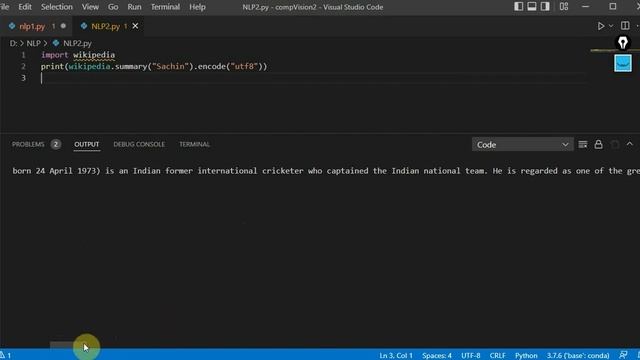The height and width of the screenshot is (360, 640).
Task: Expand run options dropdown arrow
Action: tap(611, 26)
